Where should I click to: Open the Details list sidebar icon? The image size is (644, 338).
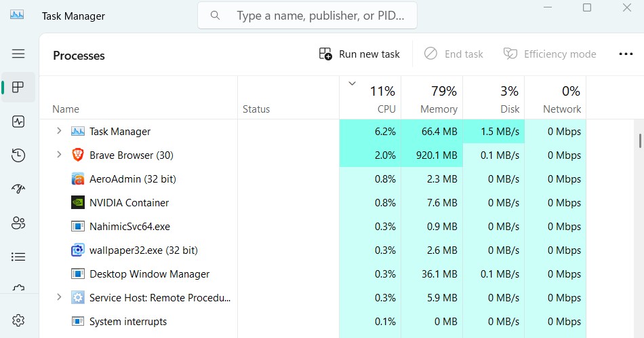click(x=18, y=257)
